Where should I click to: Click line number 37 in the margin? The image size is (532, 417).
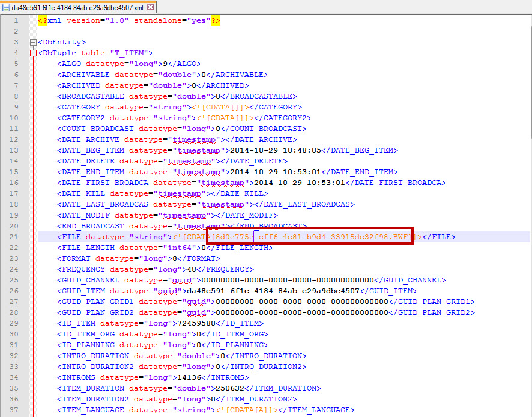(14, 410)
